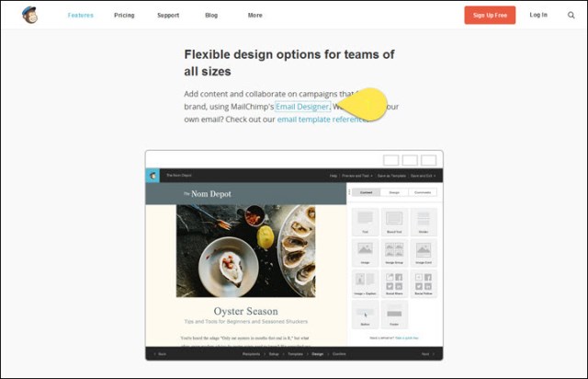Screen dimensions: 588x379
Task: Select the Footer block icon
Action: click(394, 314)
